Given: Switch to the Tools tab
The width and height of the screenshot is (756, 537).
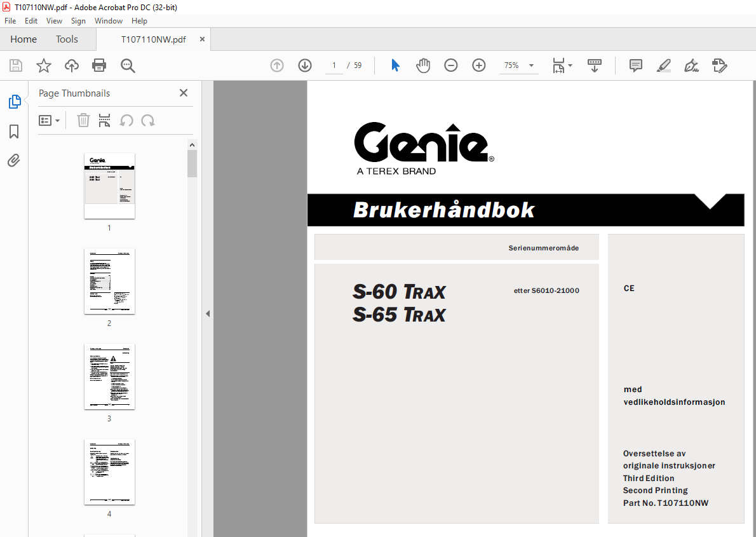Looking at the screenshot, I should pos(67,39).
